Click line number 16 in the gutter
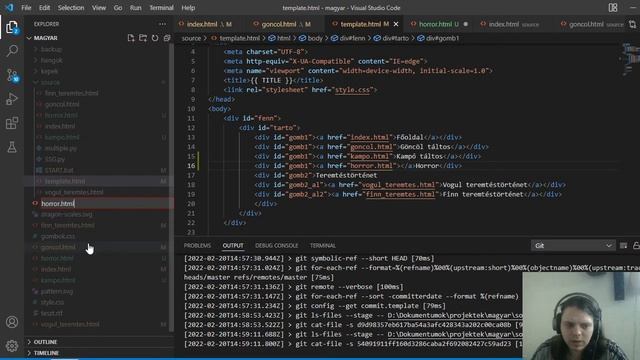This screenshot has height=360, width=640. pyautogui.click(x=191, y=166)
